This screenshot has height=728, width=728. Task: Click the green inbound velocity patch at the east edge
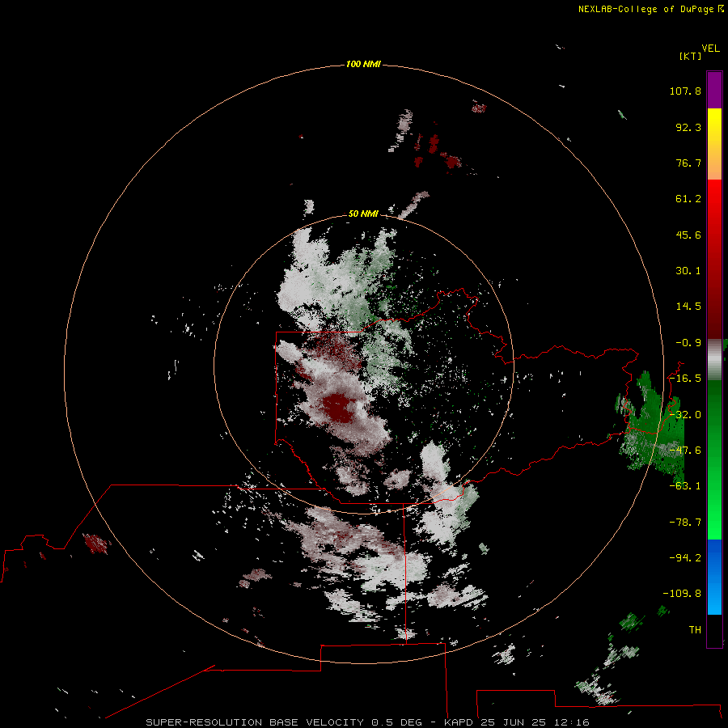pos(651,426)
